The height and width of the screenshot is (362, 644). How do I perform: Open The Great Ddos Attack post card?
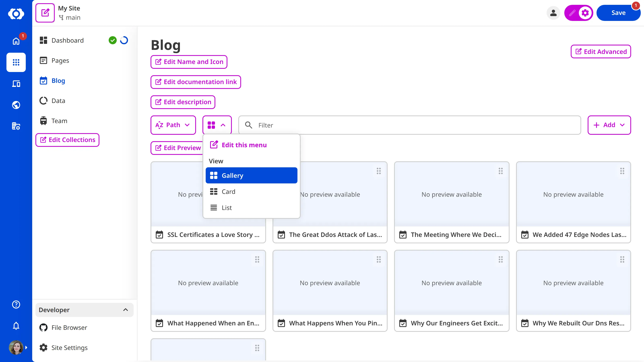click(330, 202)
